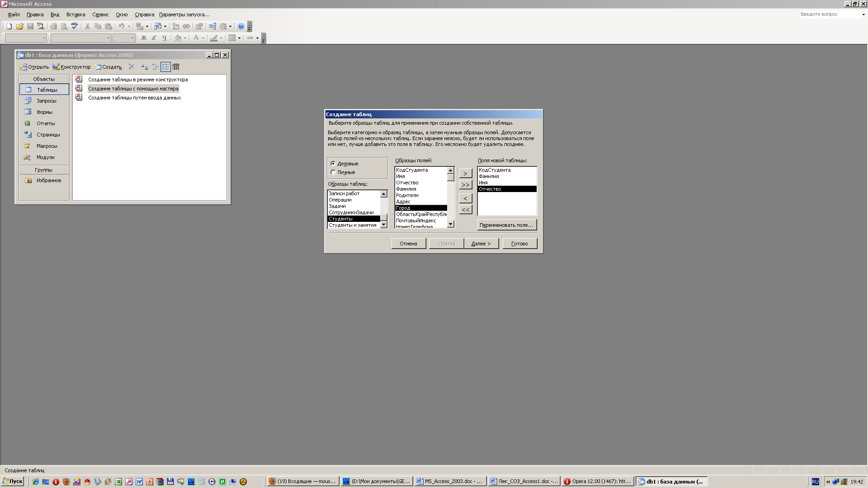Image resolution: width=868 pixels, height=488 pixels.
Task: Click the Font Color A icon
Action: click(x=196, y=38)
